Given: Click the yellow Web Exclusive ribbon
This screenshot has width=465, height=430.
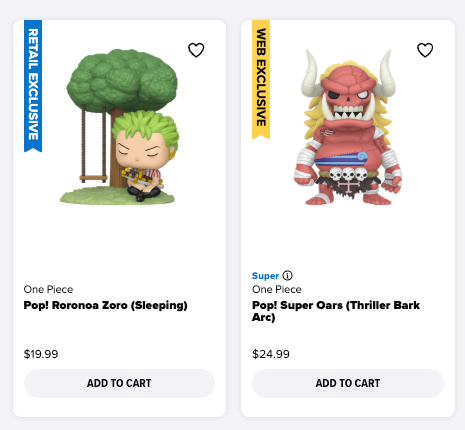Looking at the screenshot, I should coord(261,79).
